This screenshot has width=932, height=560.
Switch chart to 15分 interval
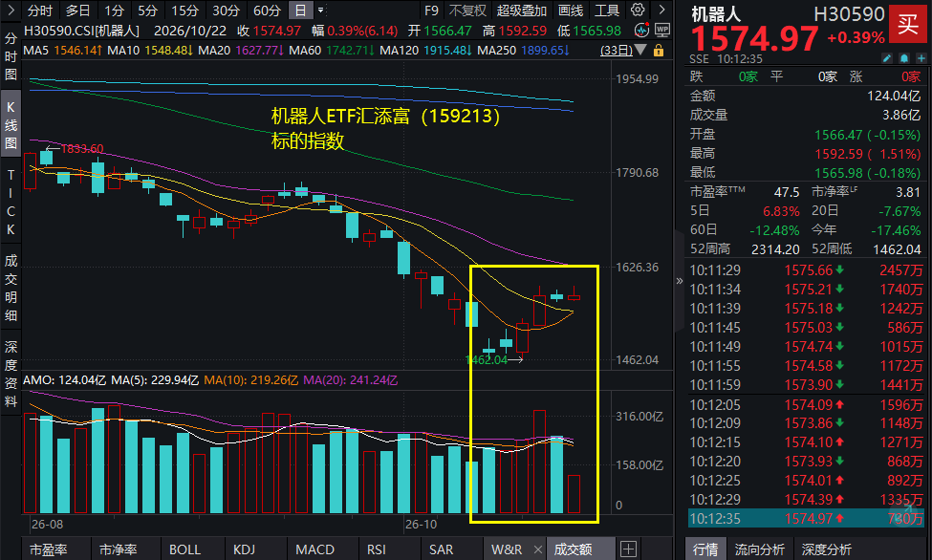point(184,11)
